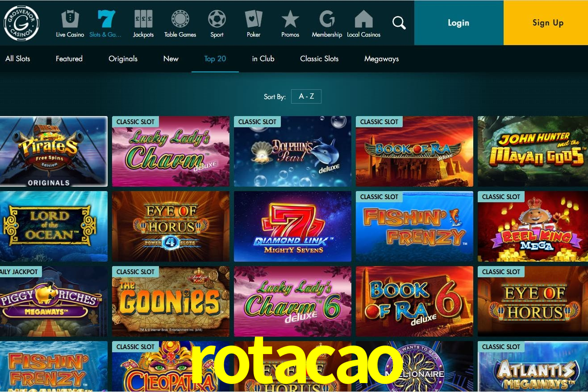This screenshot has width=588, height=392.
Task: Click the Login button
Action: pyautogui.click(x=459, y=23)
